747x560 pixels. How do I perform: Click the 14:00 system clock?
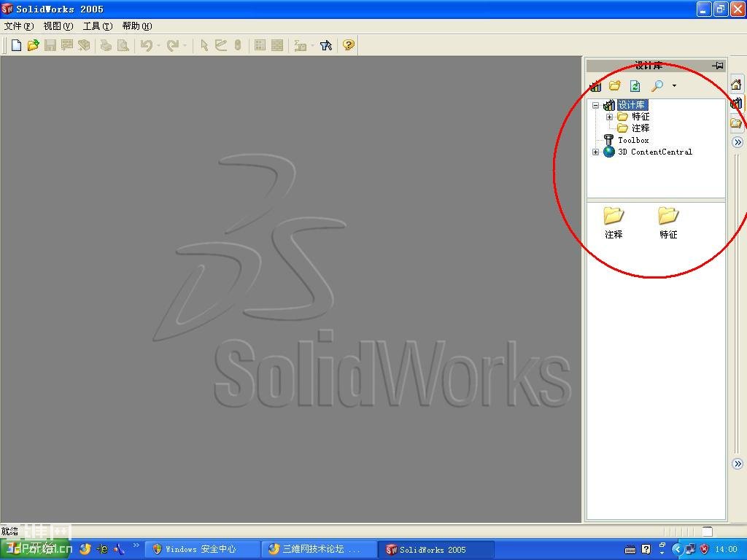726,550
